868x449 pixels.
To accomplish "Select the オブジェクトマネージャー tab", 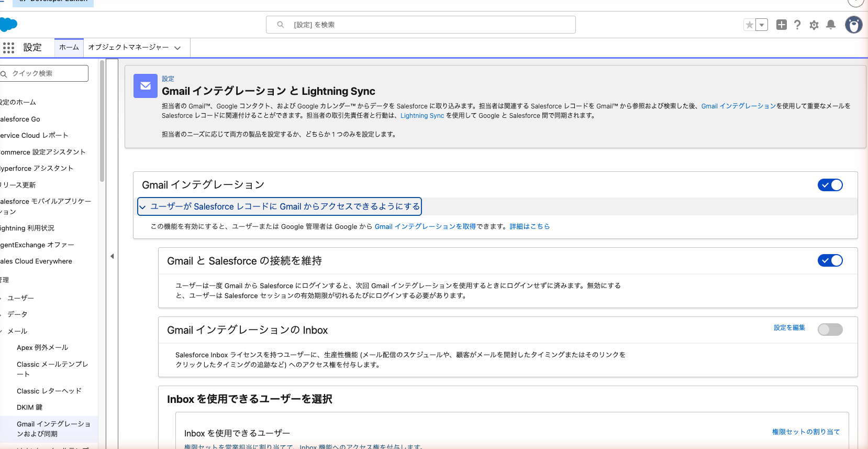I will click(x=128, y=48).
